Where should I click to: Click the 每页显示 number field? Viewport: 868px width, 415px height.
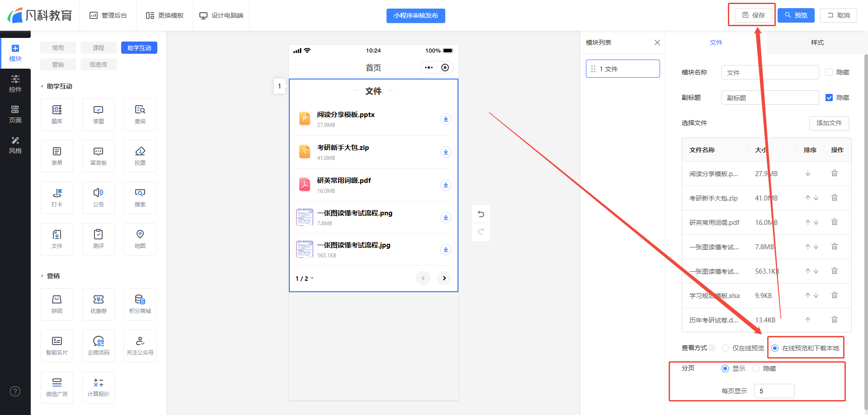pos(774,391)
